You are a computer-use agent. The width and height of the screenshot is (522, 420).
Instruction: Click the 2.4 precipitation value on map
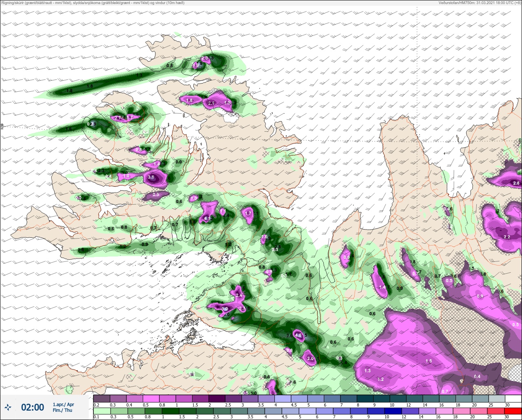(239, 296)
